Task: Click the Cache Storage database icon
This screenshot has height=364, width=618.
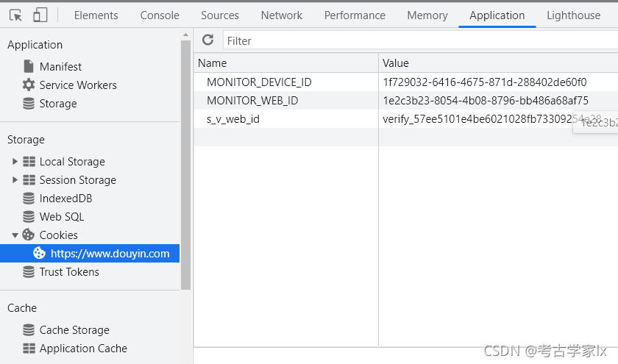Action: (29, 329)
